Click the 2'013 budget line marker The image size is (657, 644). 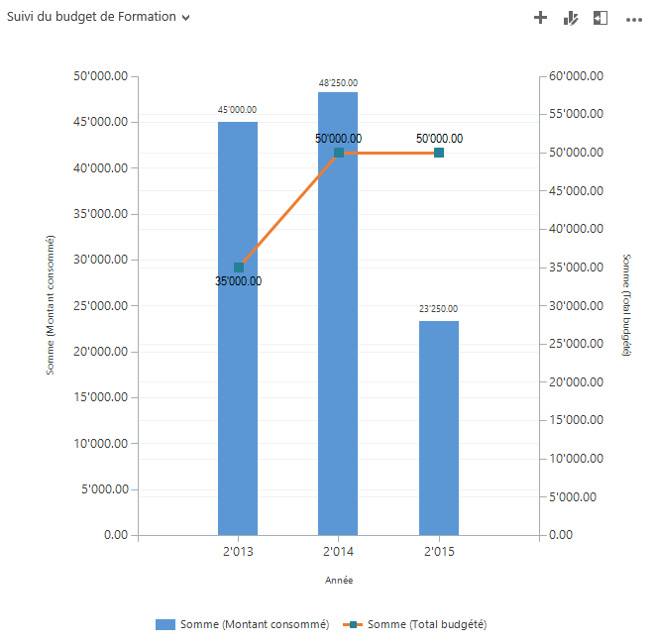coord(239,268)
